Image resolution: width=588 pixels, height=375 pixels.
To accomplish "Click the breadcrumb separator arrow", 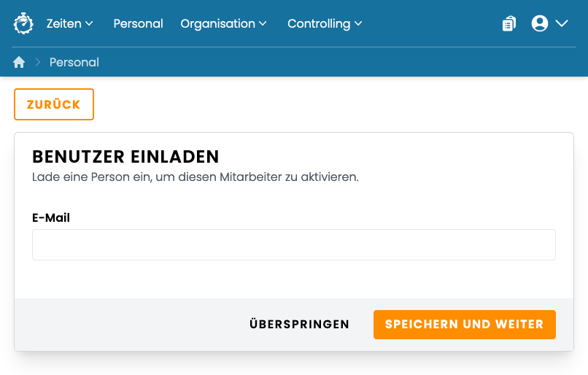I will 37,62.
